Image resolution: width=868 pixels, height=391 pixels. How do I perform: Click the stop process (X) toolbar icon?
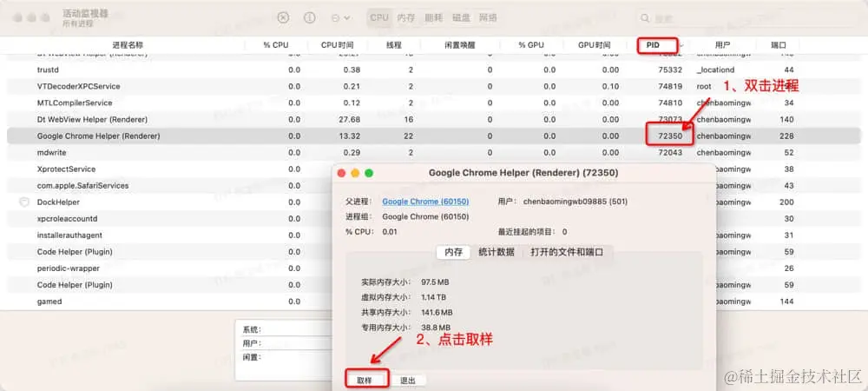tap(283, 17)
